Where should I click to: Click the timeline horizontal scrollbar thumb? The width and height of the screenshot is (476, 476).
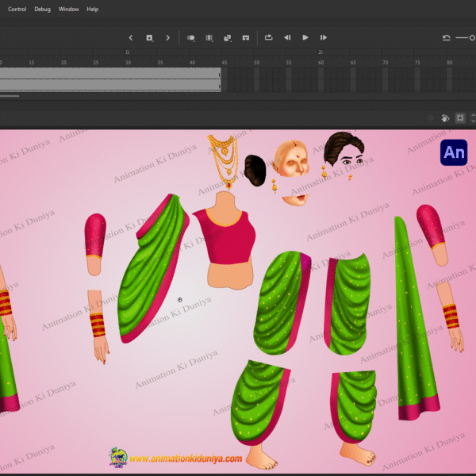pos(10,96)
